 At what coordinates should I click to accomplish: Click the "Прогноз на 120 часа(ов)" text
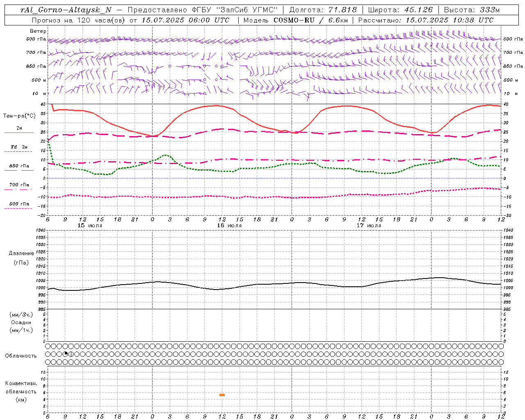coord(79,20)
